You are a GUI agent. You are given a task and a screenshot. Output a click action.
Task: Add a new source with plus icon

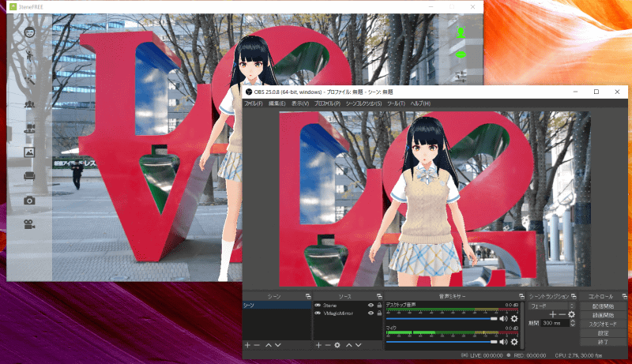coord(318,345)
